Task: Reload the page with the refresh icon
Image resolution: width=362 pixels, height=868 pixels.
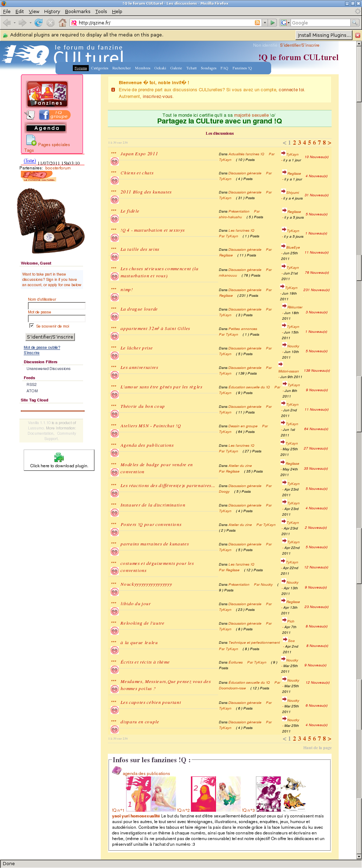Action: [x=39, y=23]
